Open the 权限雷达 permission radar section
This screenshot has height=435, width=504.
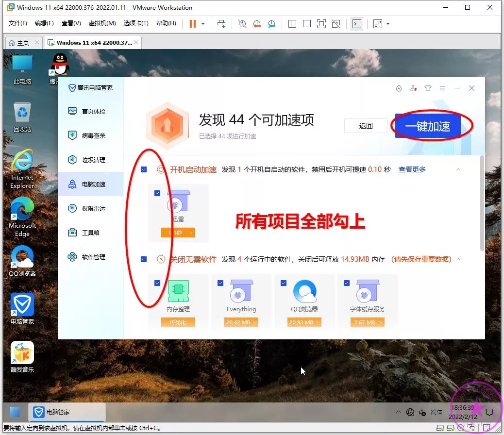click(93, 209)
